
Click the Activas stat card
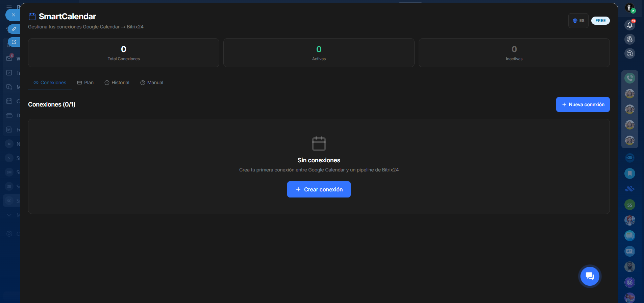click(319, 53)
